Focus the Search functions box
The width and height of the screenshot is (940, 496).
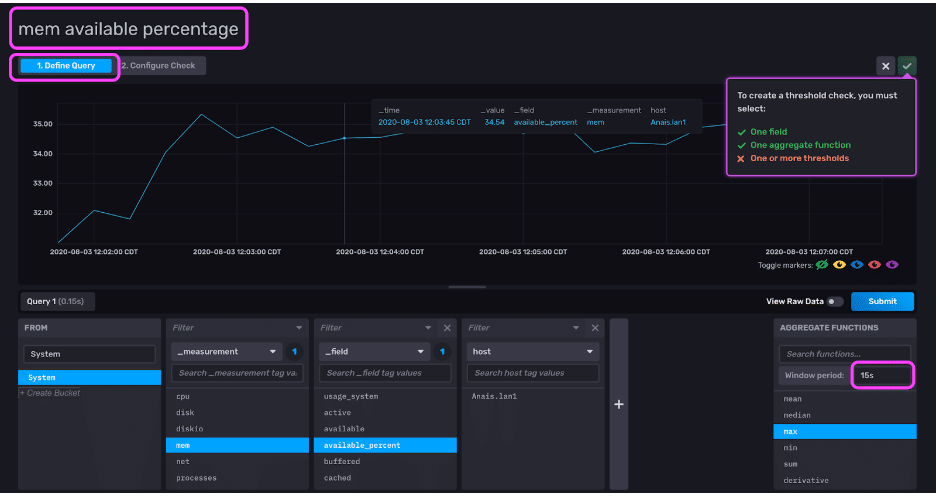pos(845,354)
